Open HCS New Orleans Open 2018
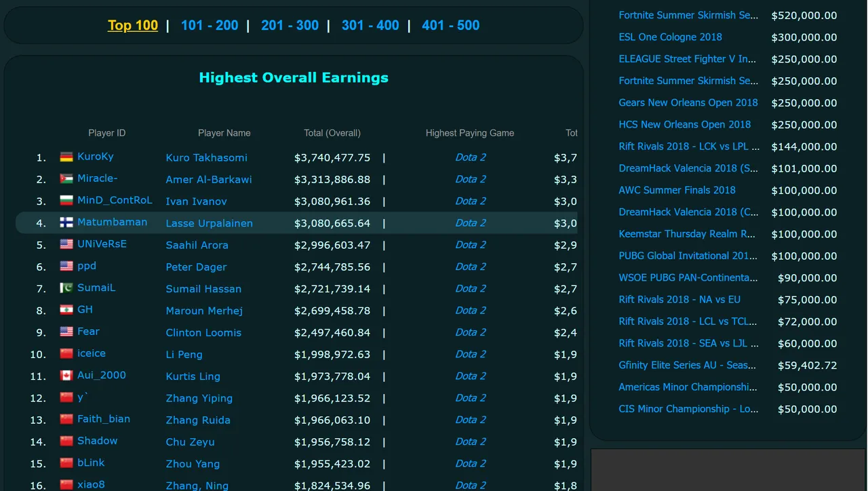This screenshot has width=868, height=491. pyautogui.click(x=685, y=125)
